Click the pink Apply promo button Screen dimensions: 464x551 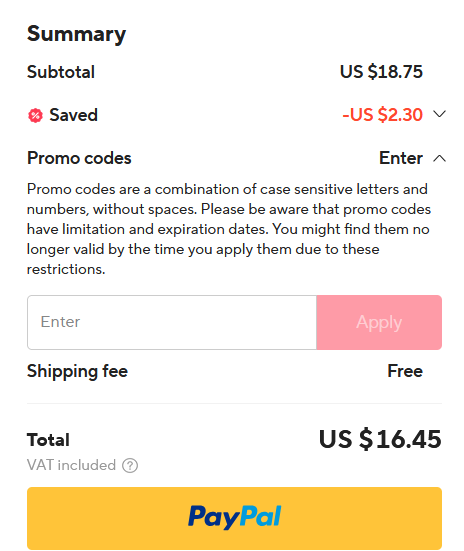tap(379, 322)
